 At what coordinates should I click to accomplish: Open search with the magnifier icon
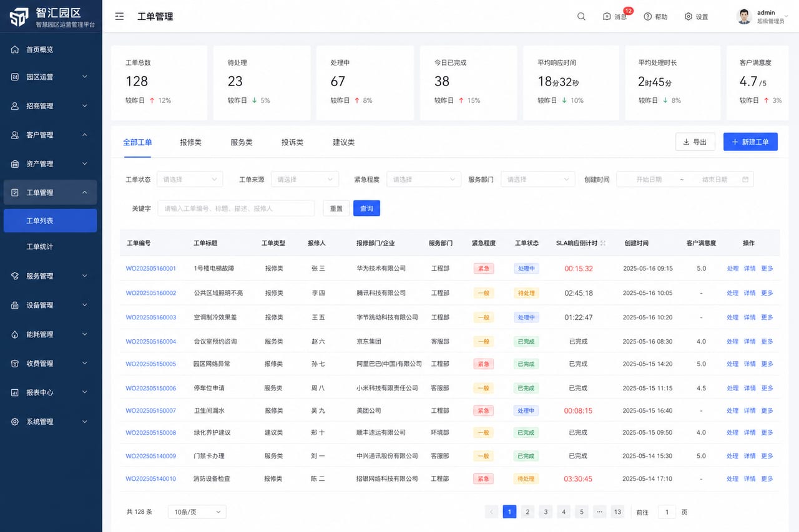coord(581,17)
